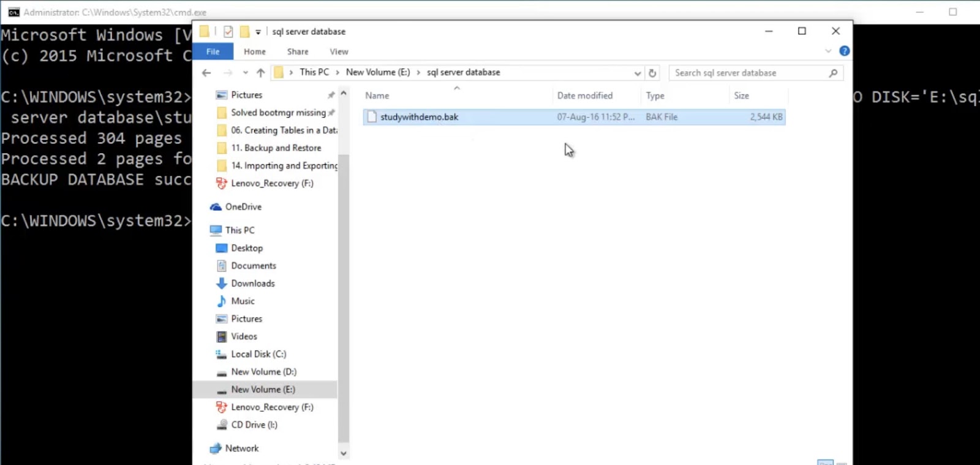
Task: Open New Volume (D:) drive
Action: tap(263, 372)
